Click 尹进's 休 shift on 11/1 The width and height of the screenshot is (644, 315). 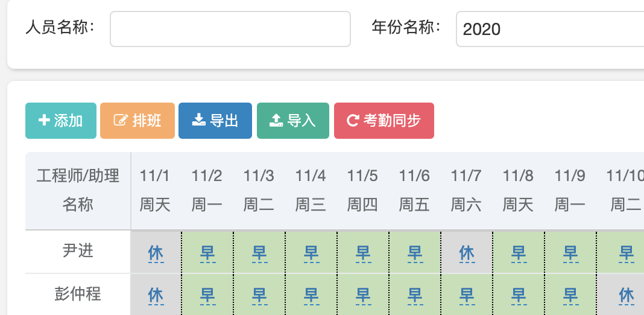click(156, 252)
